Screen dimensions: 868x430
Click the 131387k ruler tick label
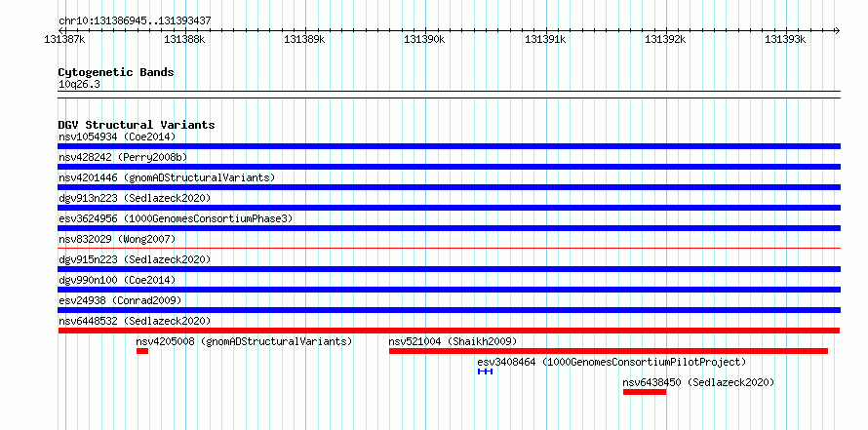click(64, 39)
